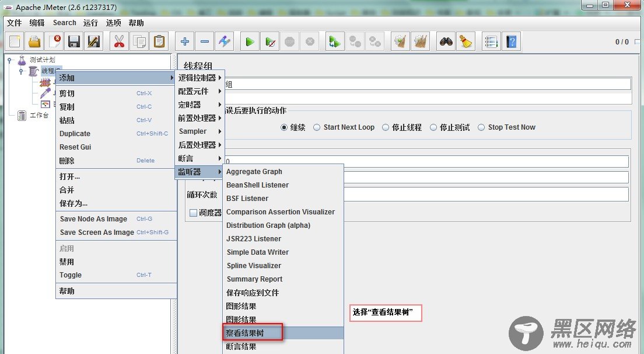Collapse all with the minus icon

click(x=205, y=41)
